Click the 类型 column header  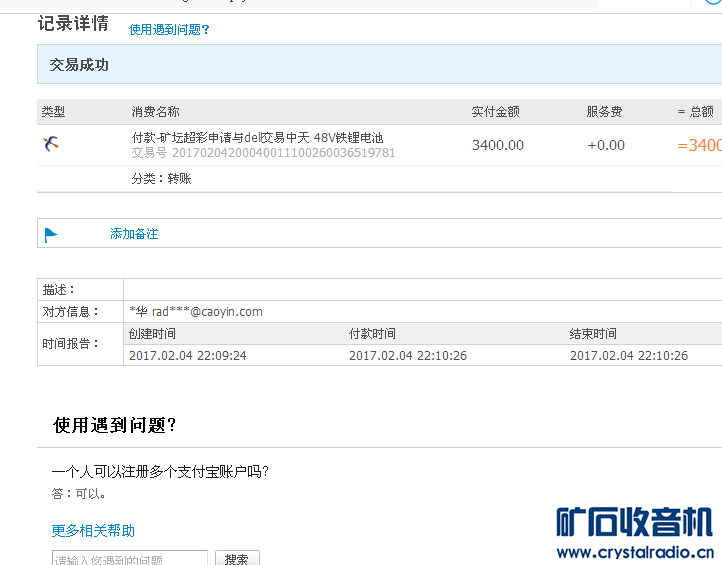53,111
